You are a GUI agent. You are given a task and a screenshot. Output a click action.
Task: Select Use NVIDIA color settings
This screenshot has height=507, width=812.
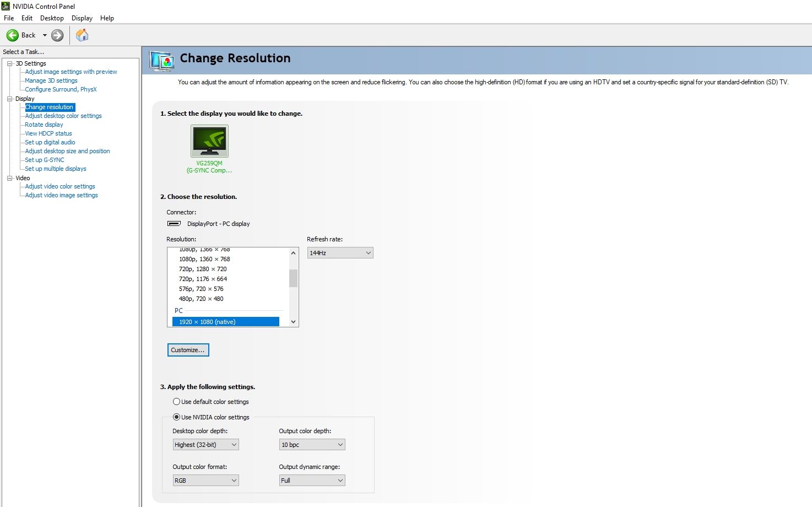pos(177,417)
